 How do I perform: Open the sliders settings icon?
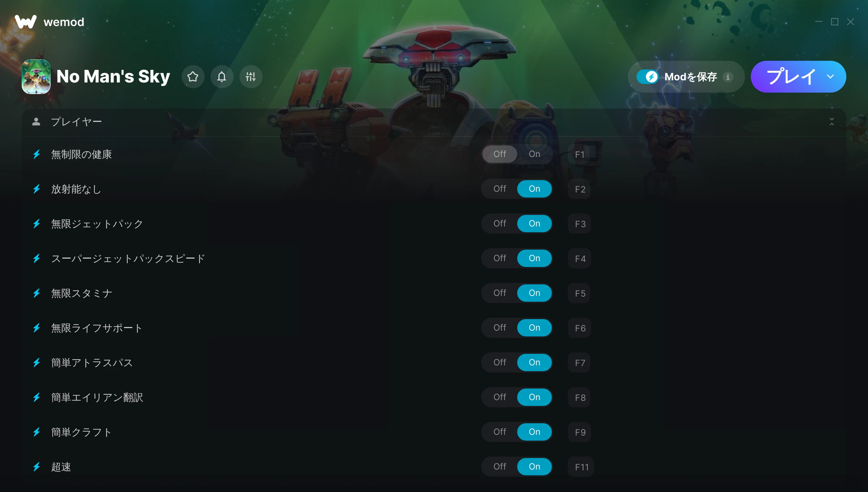tap(251, 77)
